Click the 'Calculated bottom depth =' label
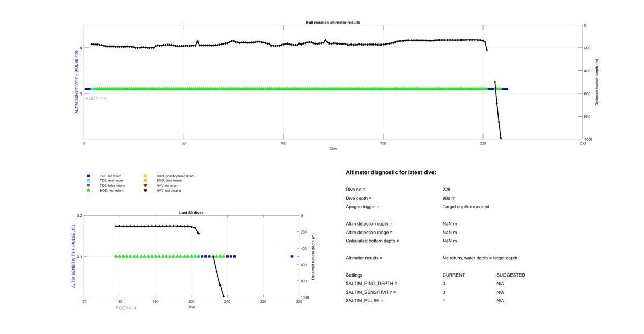644x334 pixels. tap(372, 241)
